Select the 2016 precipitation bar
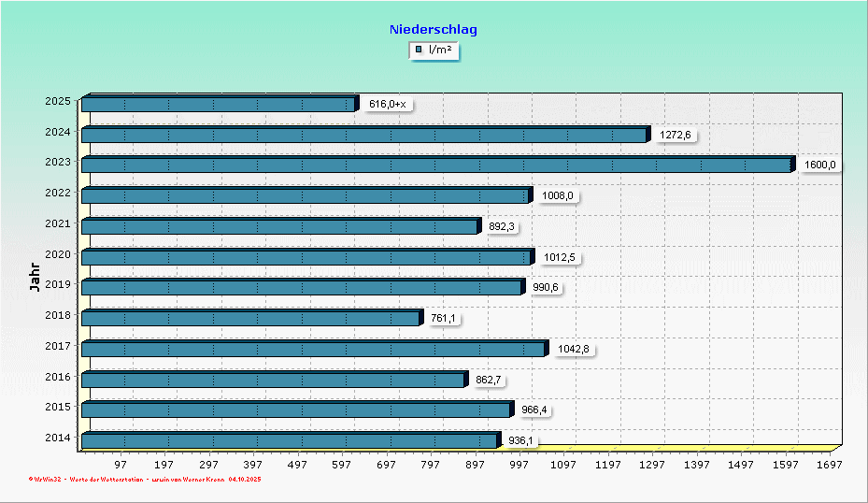This screenshot has width=868, height=503. pos(273,380)
